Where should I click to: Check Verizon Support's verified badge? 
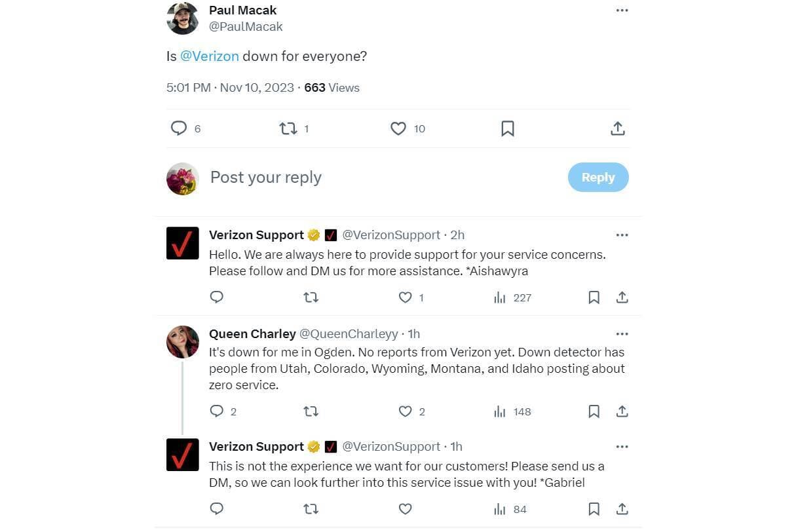313,235
